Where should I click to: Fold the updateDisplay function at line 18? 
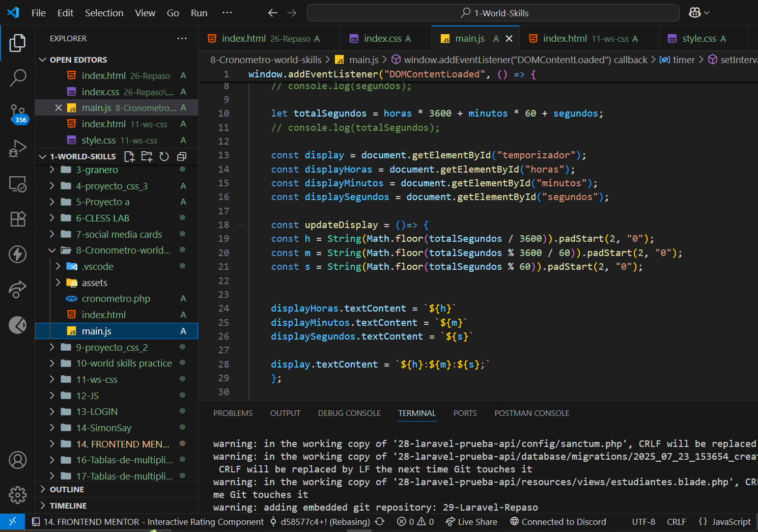240,225
